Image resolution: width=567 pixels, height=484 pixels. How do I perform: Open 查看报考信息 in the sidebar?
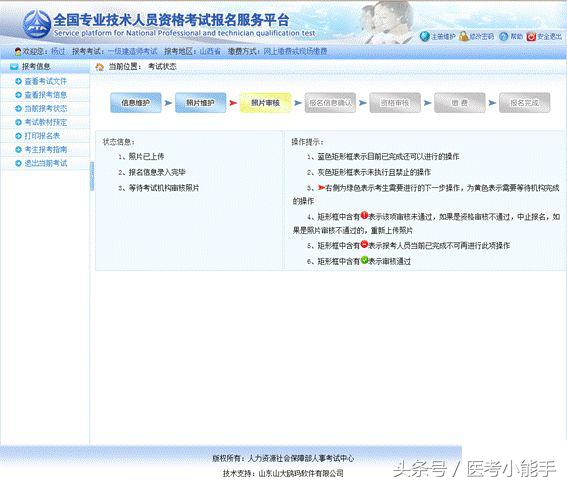pos(46,95)
